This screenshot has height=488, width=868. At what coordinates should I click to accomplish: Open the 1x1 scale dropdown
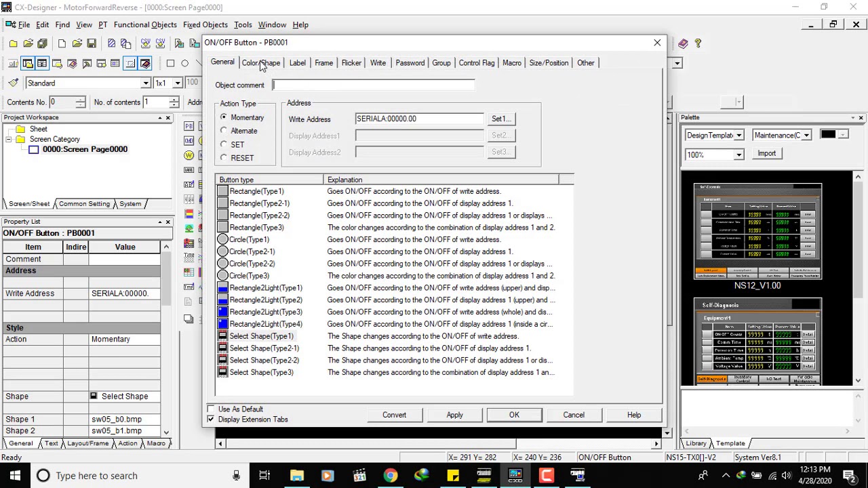[x=177, y=83]
